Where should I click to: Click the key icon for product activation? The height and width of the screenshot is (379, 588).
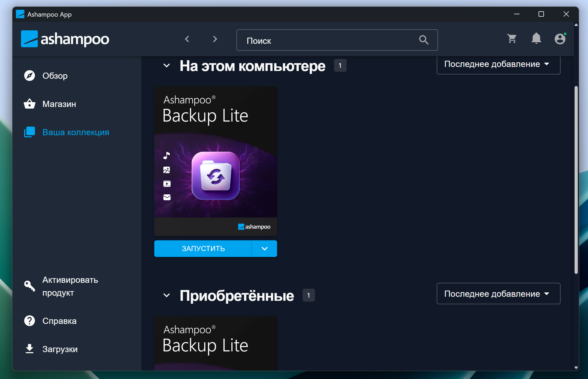tap(30, 286)
